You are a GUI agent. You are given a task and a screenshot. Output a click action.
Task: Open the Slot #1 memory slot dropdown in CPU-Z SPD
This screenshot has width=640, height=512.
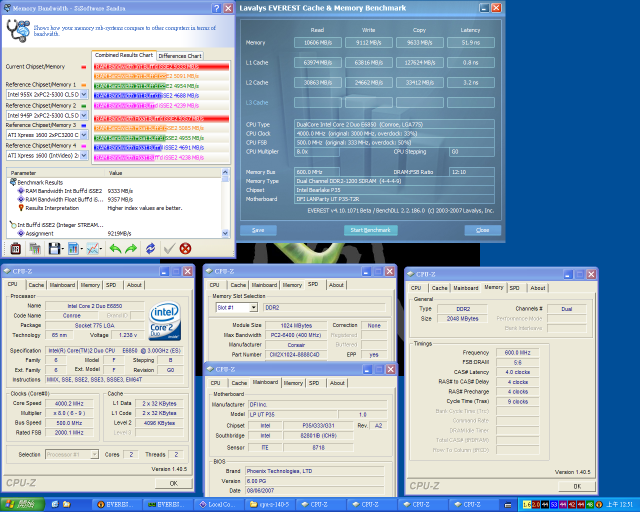pos(253,307)
